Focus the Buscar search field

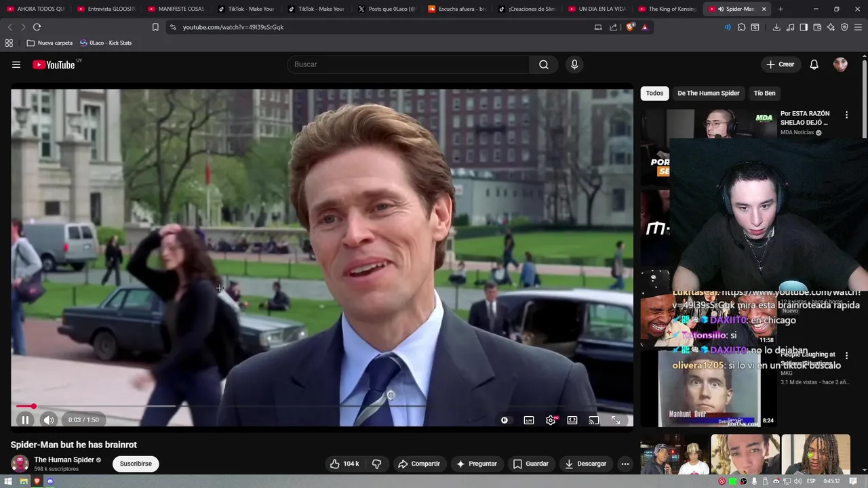(409, 64)
